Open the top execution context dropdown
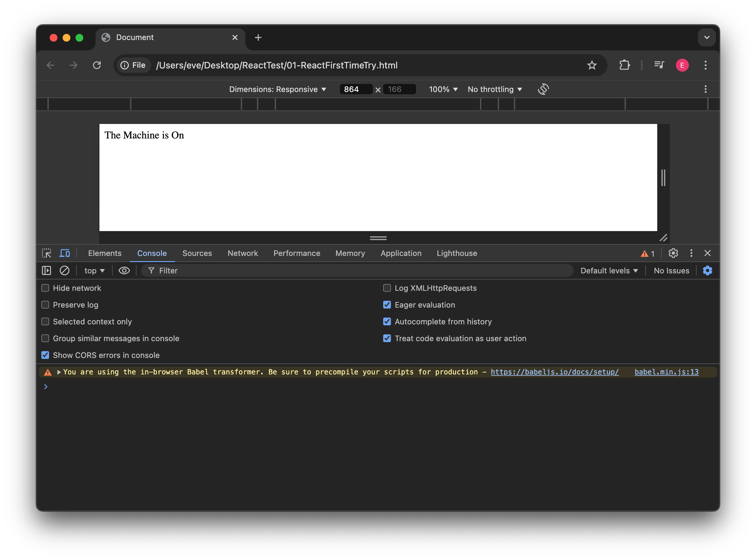Screen dimensions: 756x559 click(94, 270)
